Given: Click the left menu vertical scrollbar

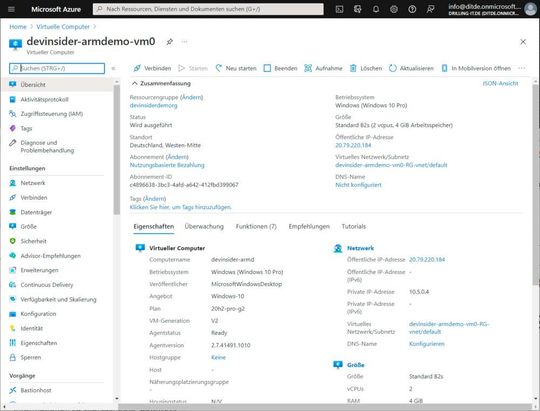Looking at the screenshot, I should [x=117, y=150].
